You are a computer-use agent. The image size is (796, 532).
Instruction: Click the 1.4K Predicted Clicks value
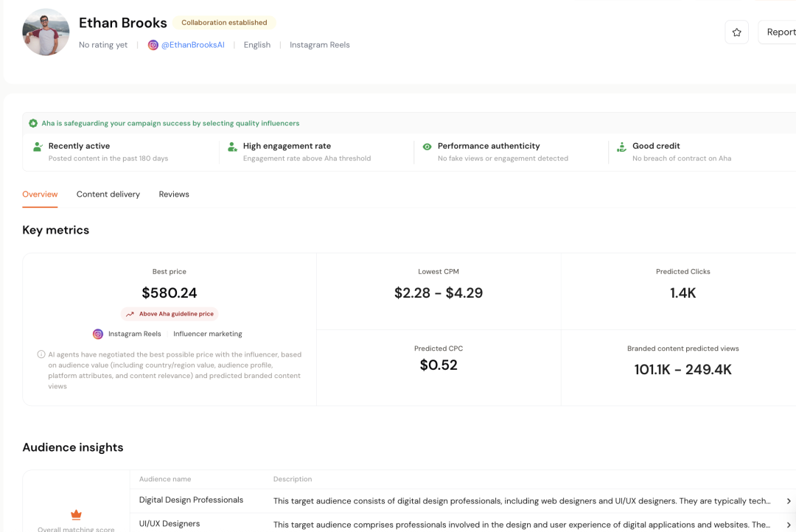coord(682,293)
